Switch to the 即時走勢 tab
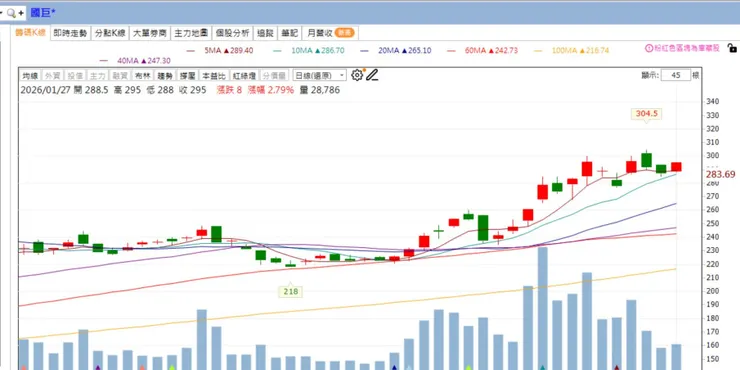The height and width of the screenshot is (370, 740). pos(70,33)
